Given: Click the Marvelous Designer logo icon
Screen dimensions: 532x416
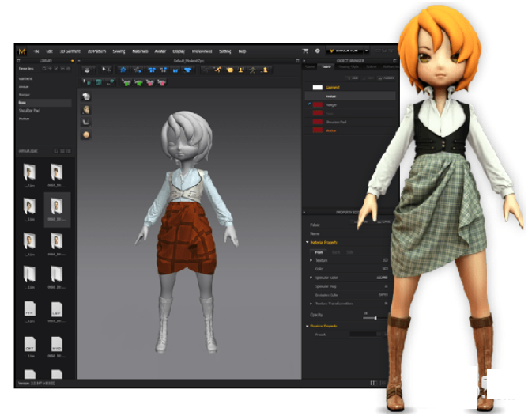Looking at the screenshot, I should click(x=22, y=51).
